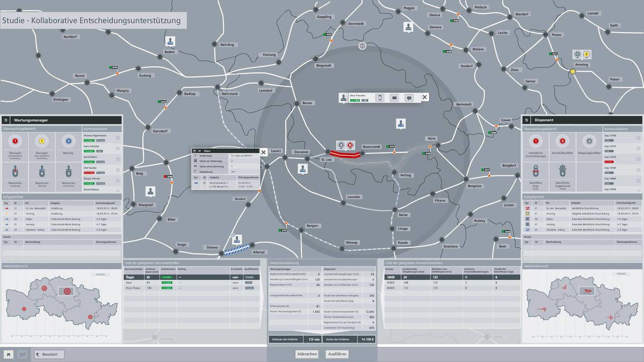Select the technician marker near Baden

pyautogui.click(x=171, y=41)
